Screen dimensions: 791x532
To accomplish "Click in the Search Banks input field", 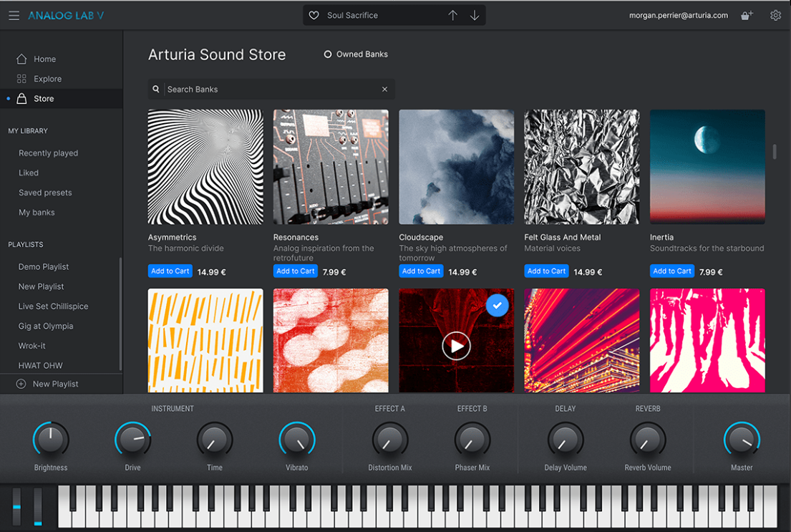I will pyautogui.click(x=272, y=90).
